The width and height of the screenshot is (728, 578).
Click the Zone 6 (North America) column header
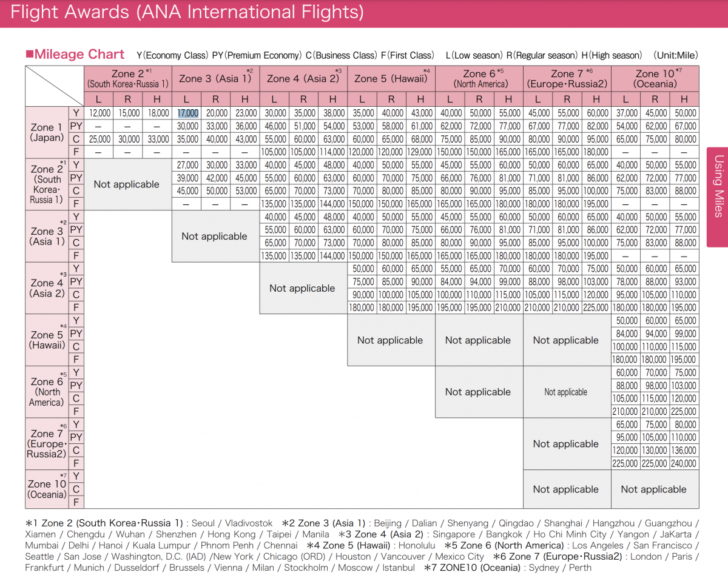pyautogui.click(x=479, y=79)
